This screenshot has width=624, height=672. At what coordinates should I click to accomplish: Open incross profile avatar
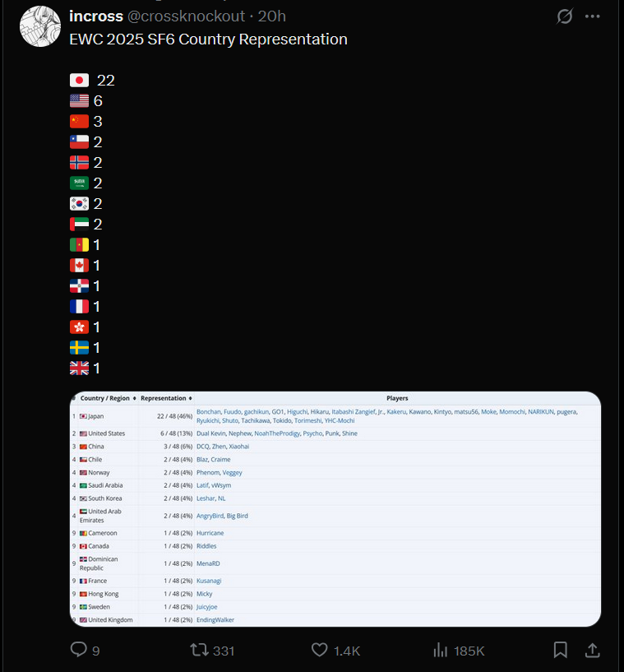(39, 26)
